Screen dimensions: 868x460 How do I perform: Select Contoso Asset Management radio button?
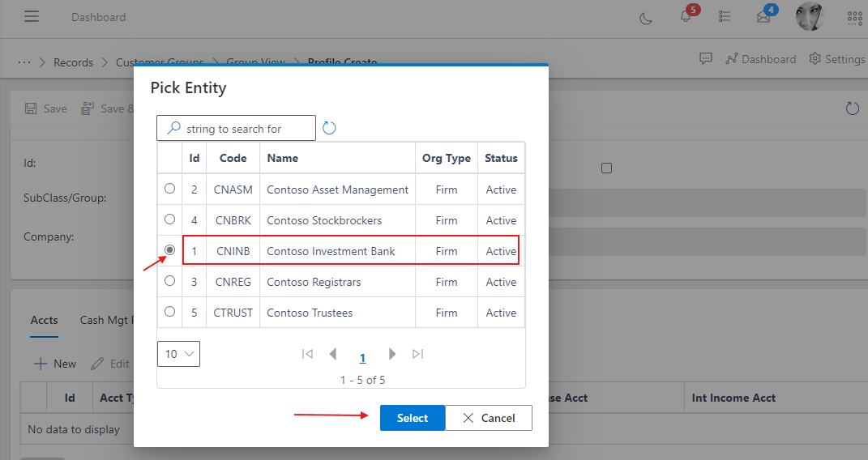pyautogui.click(x=169, y=189)
